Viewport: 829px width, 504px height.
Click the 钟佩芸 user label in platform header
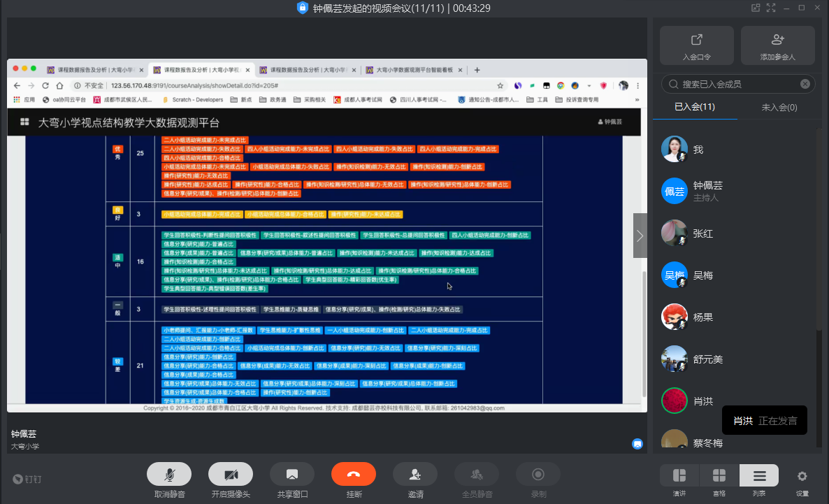610,122
